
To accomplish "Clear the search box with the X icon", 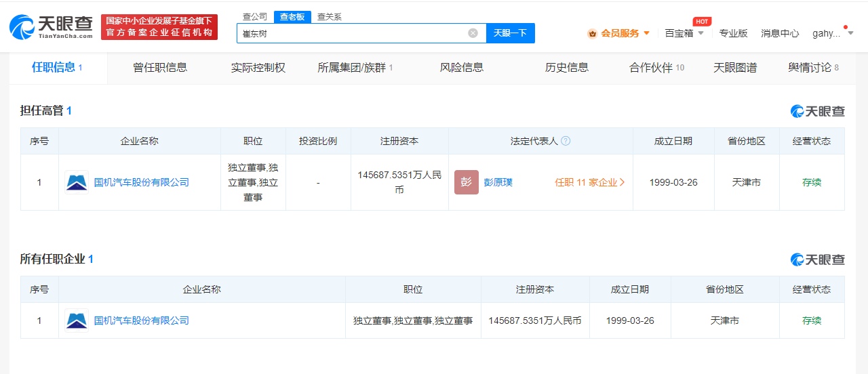I will [473, 33].
